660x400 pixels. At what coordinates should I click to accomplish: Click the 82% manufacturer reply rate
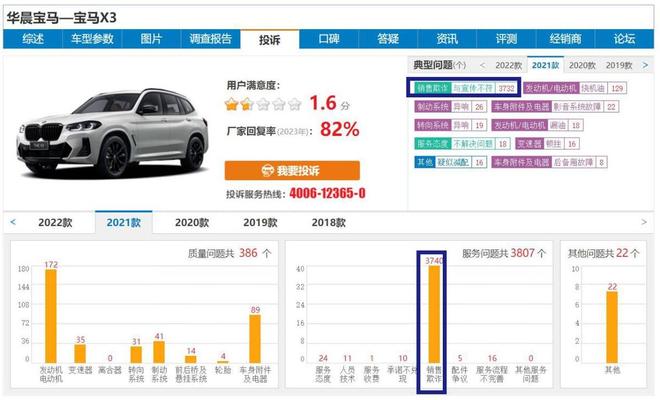(340, 129)
